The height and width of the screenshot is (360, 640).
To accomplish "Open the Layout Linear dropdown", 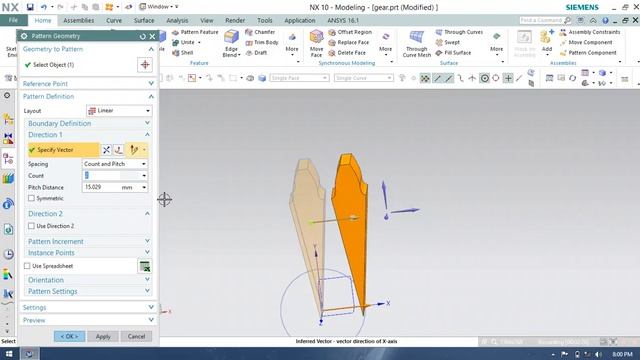I will 118,111.
